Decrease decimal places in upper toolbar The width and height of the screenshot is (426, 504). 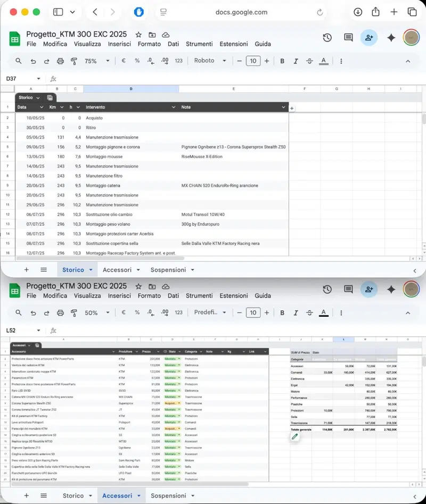tap(151, 61)
